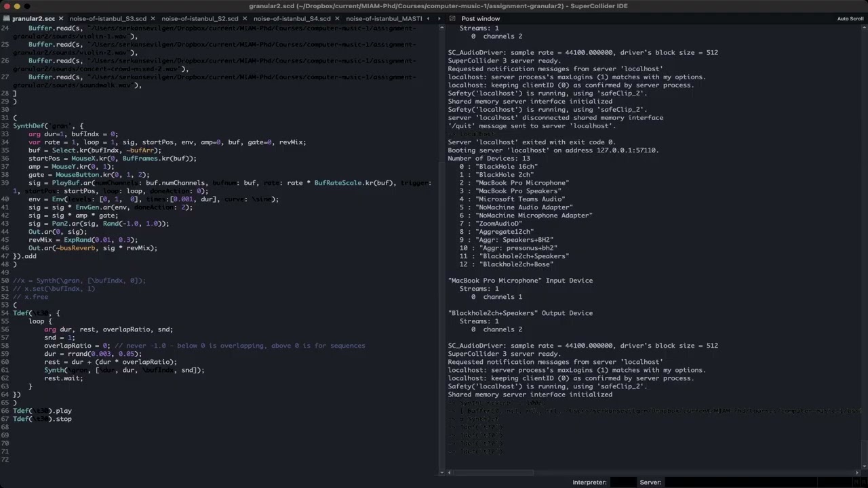Click the 'rest.wait;' line
Screen dimensions: 868x488
click(x=64, y=378)
